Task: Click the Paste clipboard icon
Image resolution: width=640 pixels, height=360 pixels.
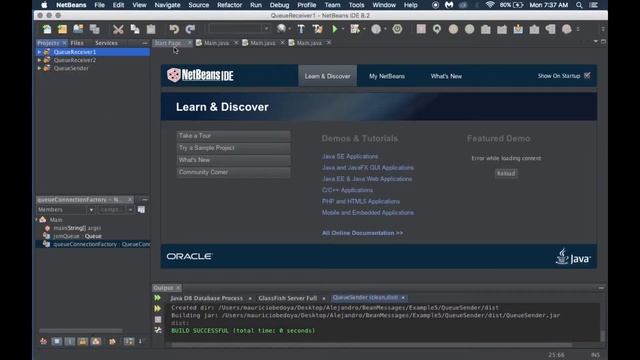Action: click(151, 29)
